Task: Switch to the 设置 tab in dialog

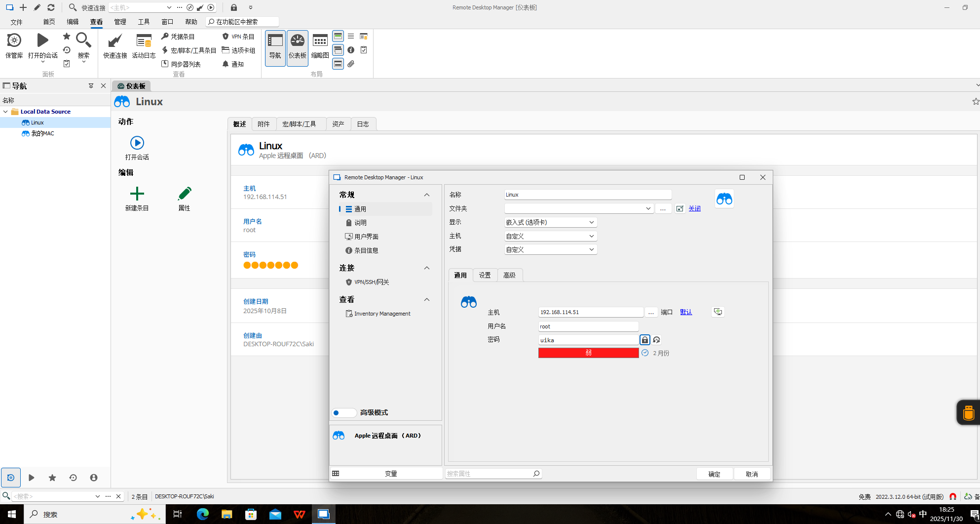Action: [x=485, y=276]
